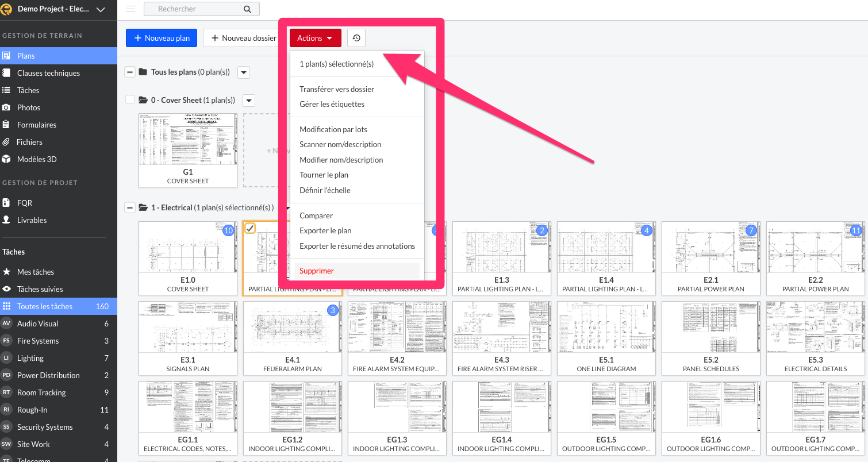
Task: Filter by Fire Systems task category
Action: click(x=59, y=341)
